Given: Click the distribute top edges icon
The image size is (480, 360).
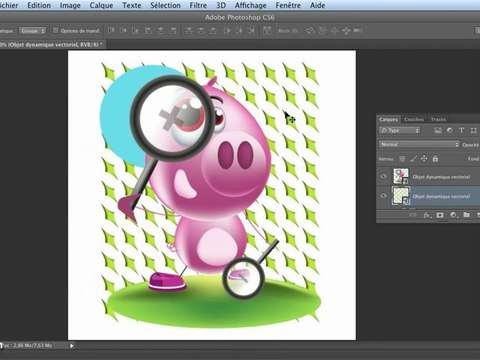Looking at the screenshot, I should [x=189, y=31].
